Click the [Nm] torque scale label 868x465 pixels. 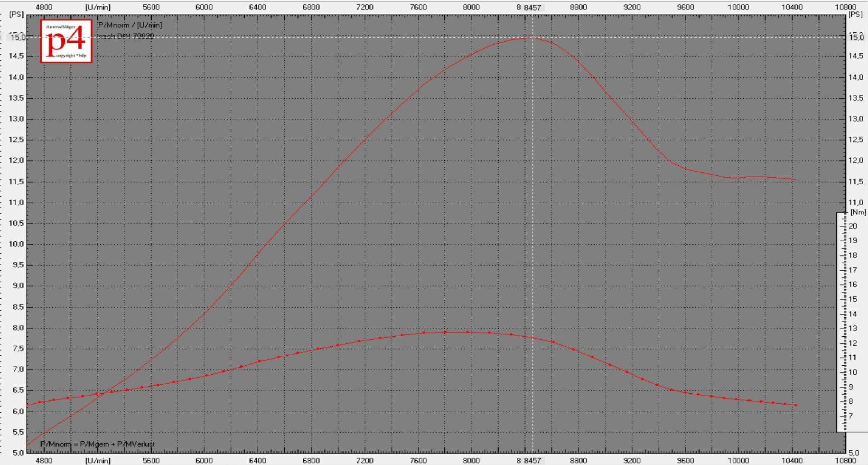pyautogui.click(x=858, y=212)
